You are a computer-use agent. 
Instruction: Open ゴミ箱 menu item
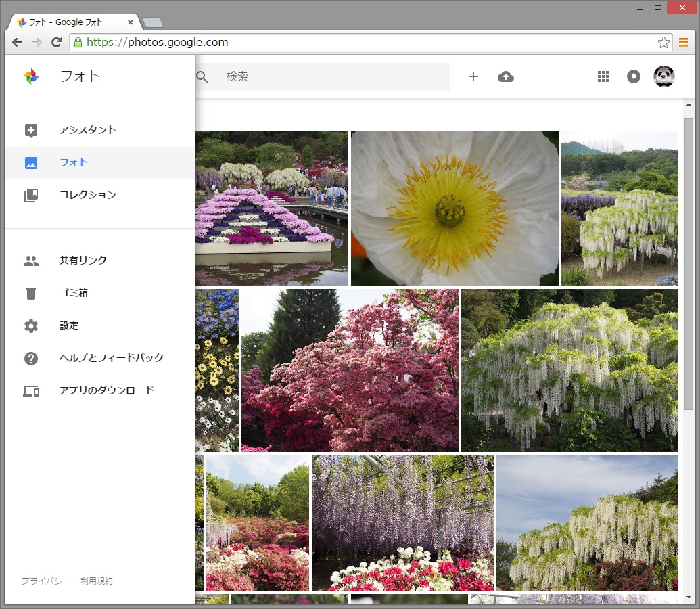coord(100,294)
